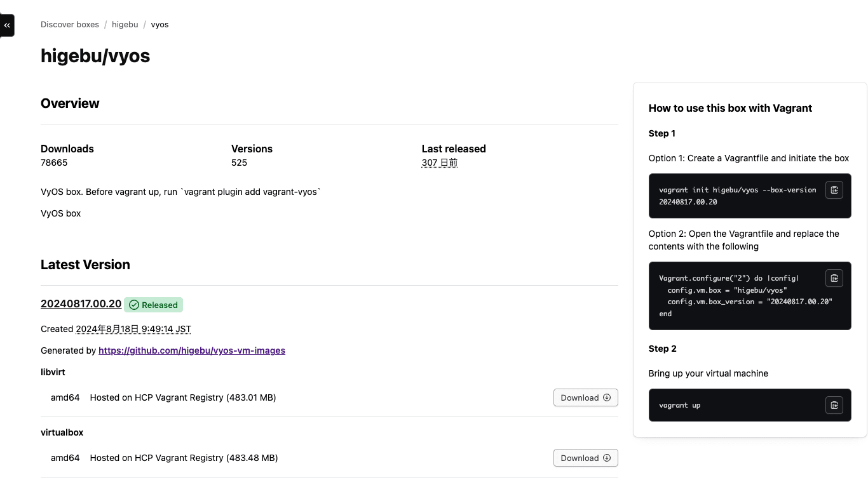Open version 20240817.00.20 link
The width and height of the screenshot is (868, 487).
tap(81, 304)
